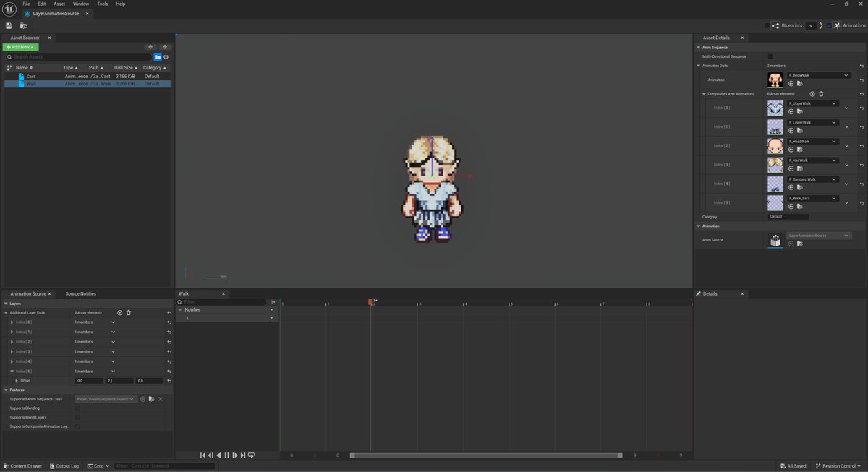Toggle the Supports Composite Animation Layers checkbox
This screenshot has width=868, height=472.
coord(78,427)
